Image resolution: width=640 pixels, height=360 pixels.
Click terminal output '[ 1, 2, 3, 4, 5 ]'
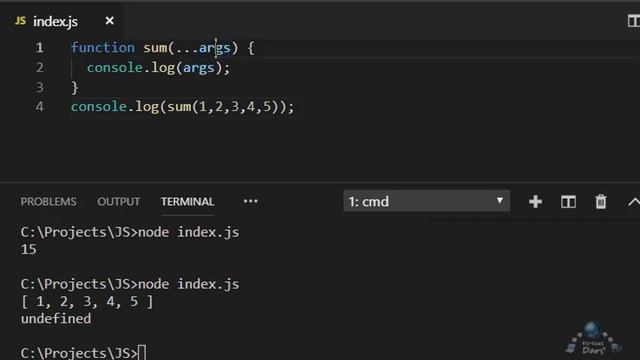pos(87,302)
